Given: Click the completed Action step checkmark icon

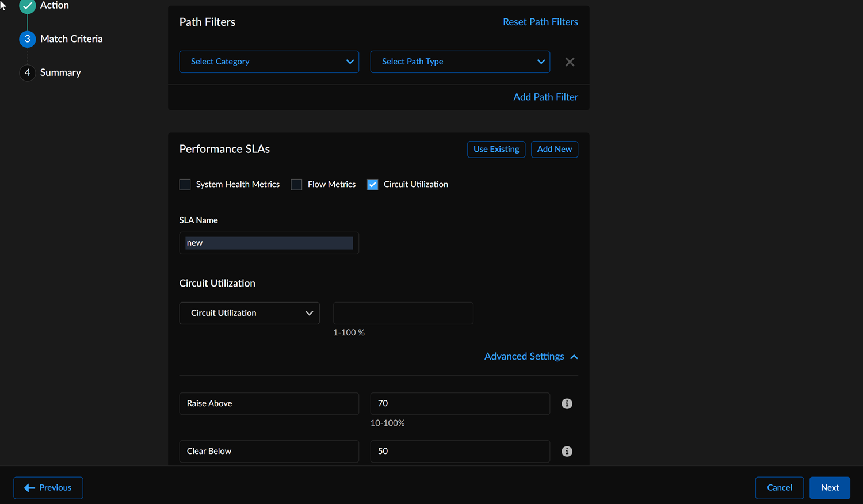Looking at the screenshot, I should (27, 6).
